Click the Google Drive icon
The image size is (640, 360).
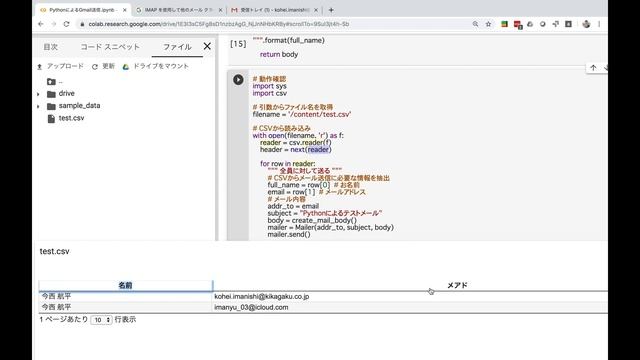[126, 67]
